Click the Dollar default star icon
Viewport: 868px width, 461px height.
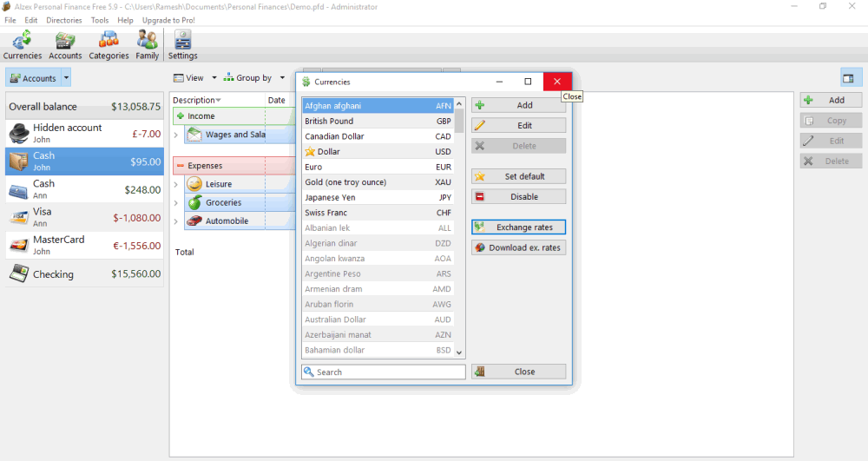point(310,151)
